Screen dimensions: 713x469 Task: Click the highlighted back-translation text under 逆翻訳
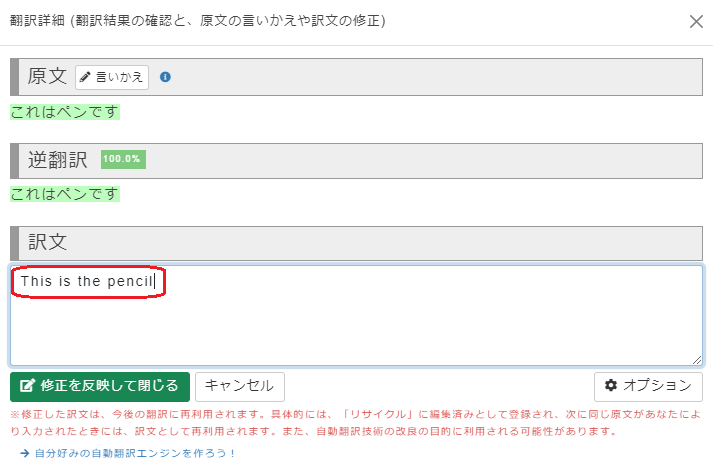tap(65, 193)
